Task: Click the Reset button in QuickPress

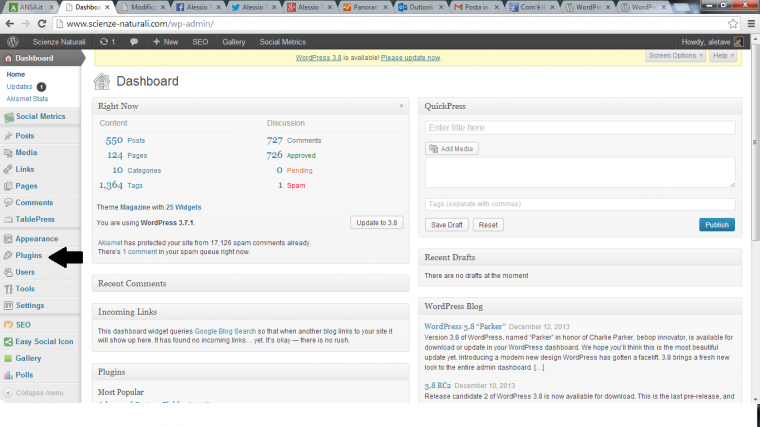Action: click(x=488, y=225)
